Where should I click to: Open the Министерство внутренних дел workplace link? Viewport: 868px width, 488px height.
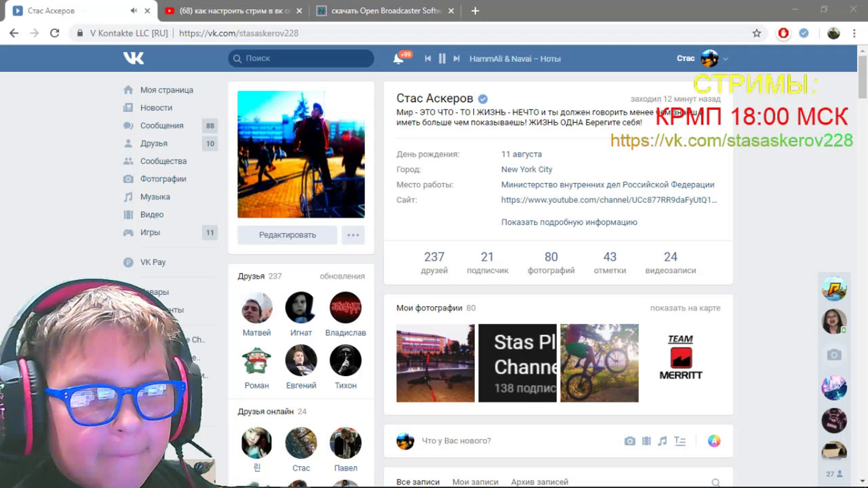point(608,184)
